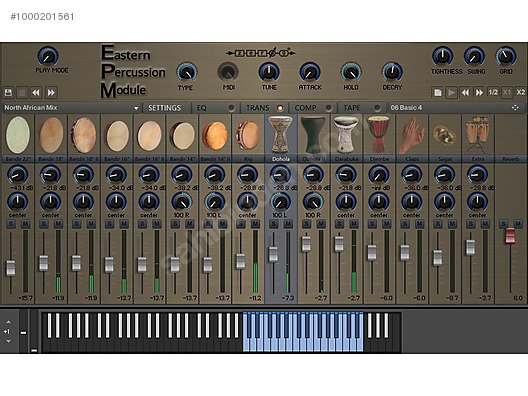
Task: Adjust the HOLD knob
Action: coord(351,72)
